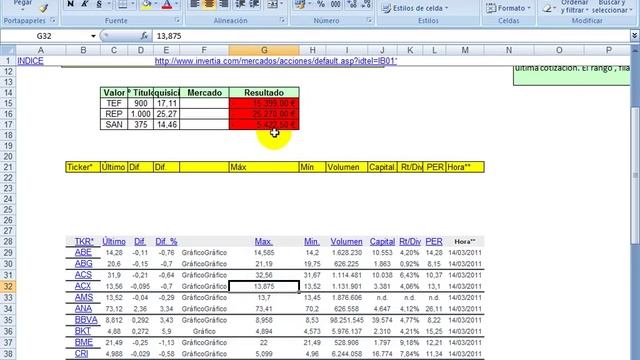Open merge cells dropdown arrow
640x360 pixels.
281,4
